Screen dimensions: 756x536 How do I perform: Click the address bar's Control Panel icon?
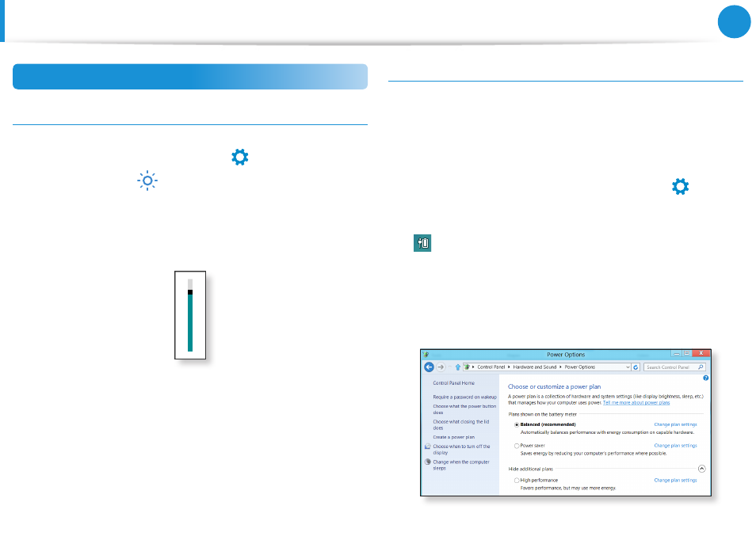click(467, 367)
